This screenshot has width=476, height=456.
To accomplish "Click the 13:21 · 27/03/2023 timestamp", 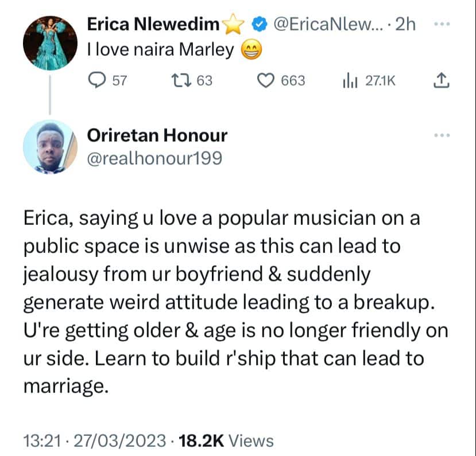I will click(93, 441).
